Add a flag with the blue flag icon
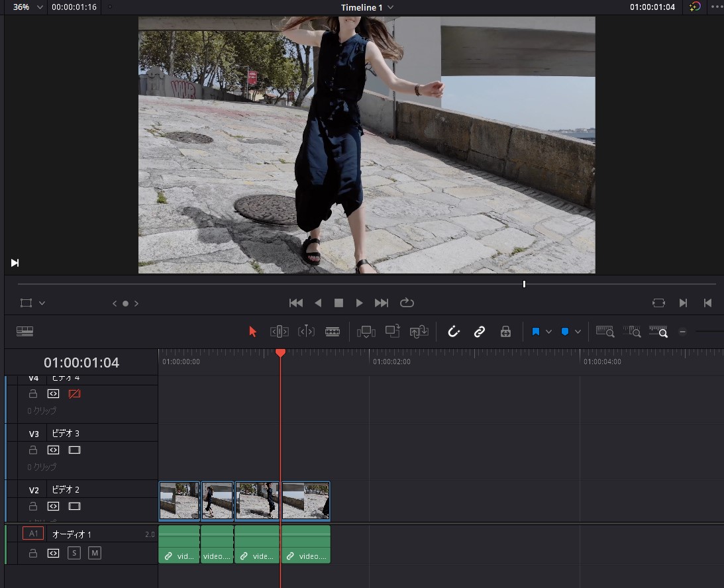 coord(536,331)
